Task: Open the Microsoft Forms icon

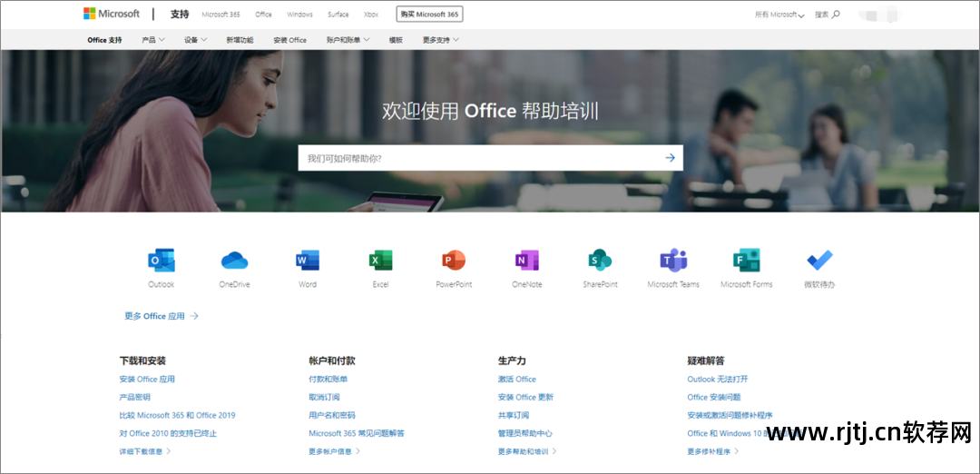Action: pyautogui.click(x=746, y=260)
